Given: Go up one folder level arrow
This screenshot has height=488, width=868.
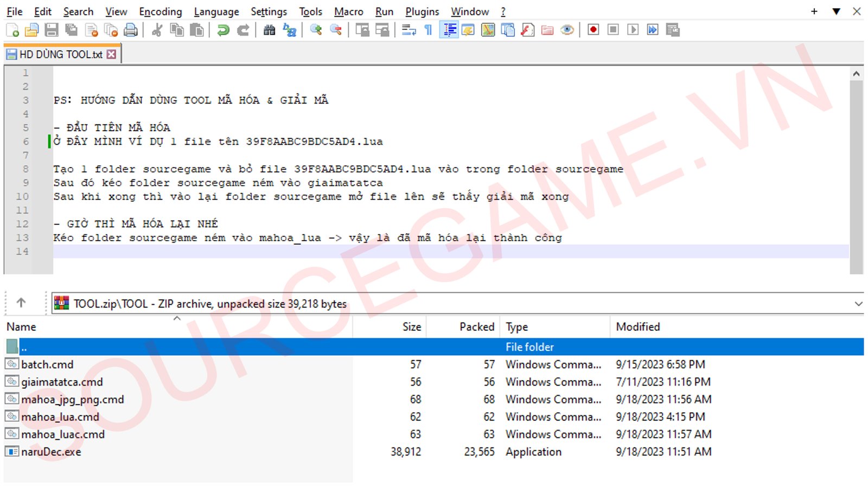Looking at the screenshot, I should pos(21,303).
